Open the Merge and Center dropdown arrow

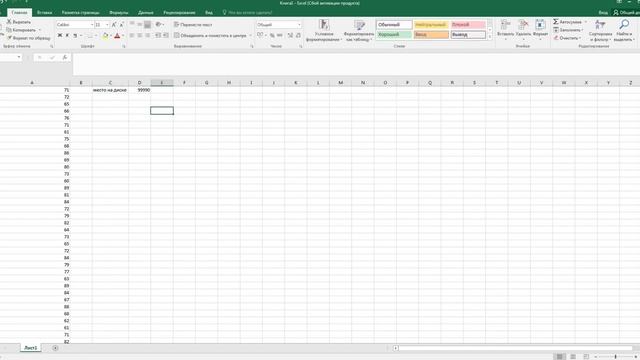[x=250, y=36]
